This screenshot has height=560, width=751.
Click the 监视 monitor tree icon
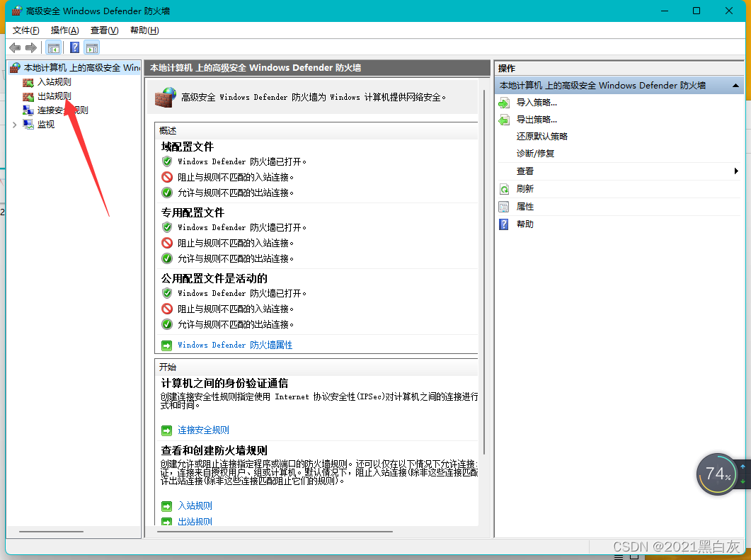[x=28, y=125]
